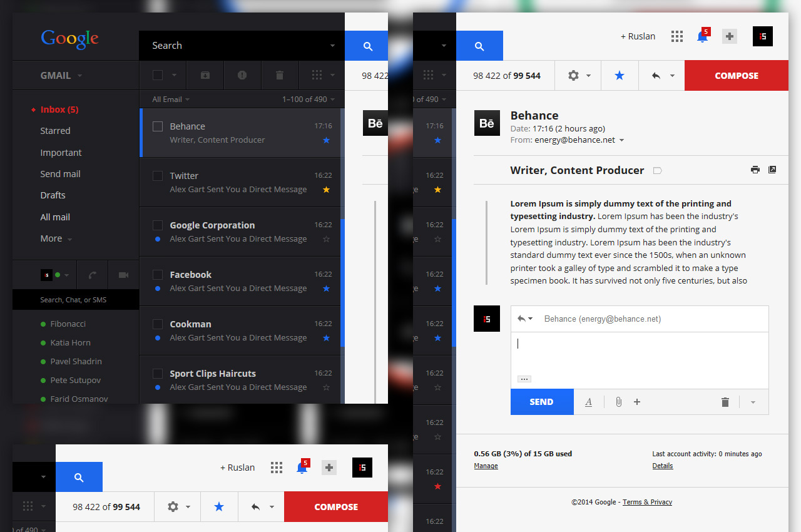The width and height of the screenshot is (801, 532).
Task: Discard the reply draft with the trash icon
Action: [x=725, y=402]
